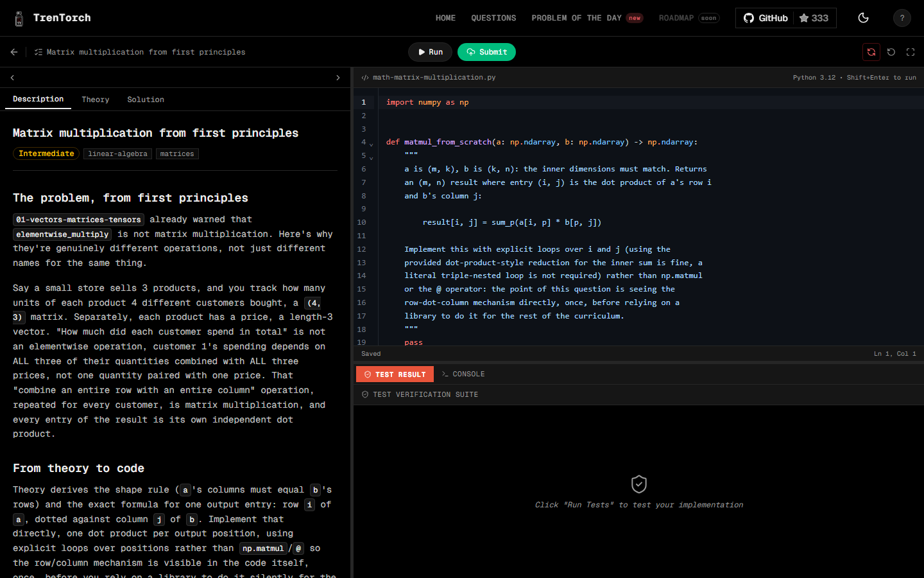Click the pass statement on line 19

414,342
